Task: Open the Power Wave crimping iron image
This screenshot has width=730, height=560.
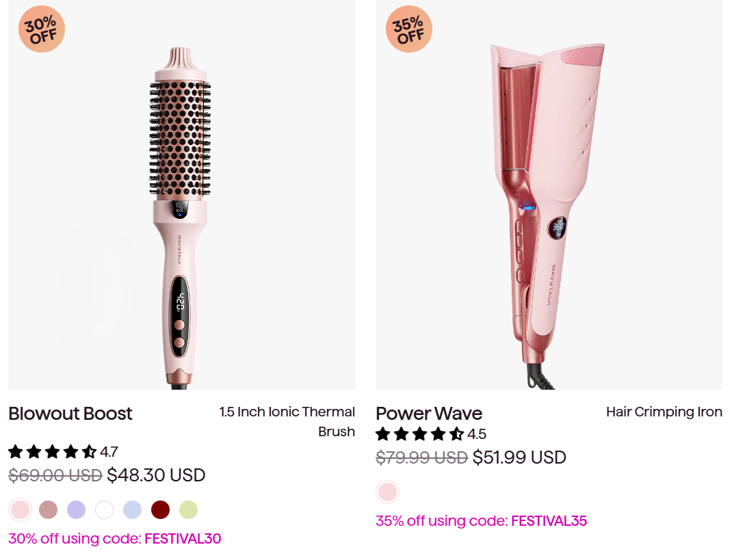Action: pyautogui.click(x=549, y=205)
